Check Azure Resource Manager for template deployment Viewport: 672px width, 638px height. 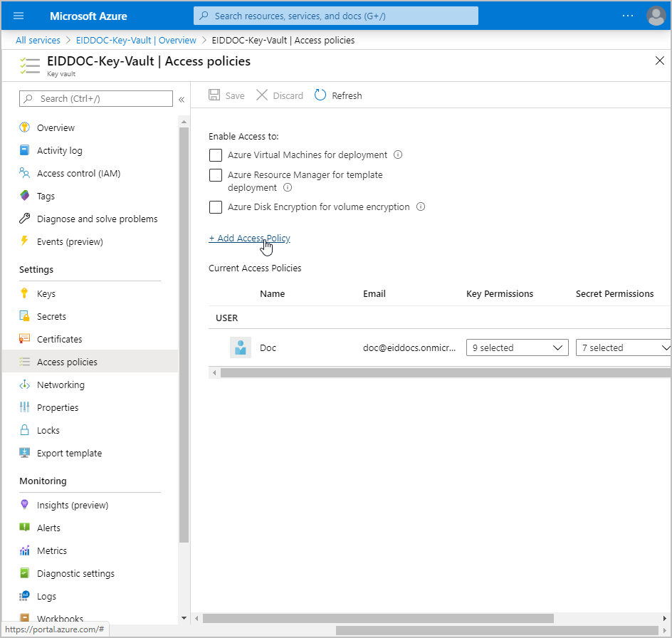point(216,175)
